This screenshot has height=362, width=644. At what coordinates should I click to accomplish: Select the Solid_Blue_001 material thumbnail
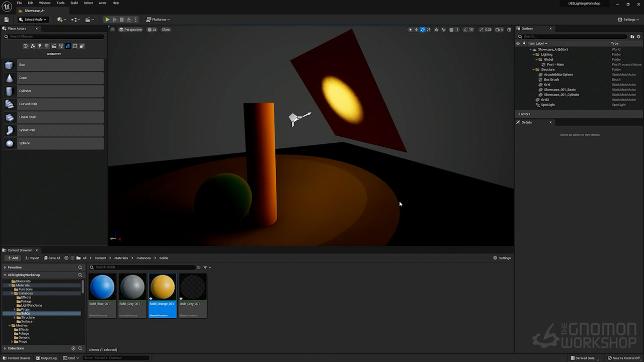click(x=102, y=288)
